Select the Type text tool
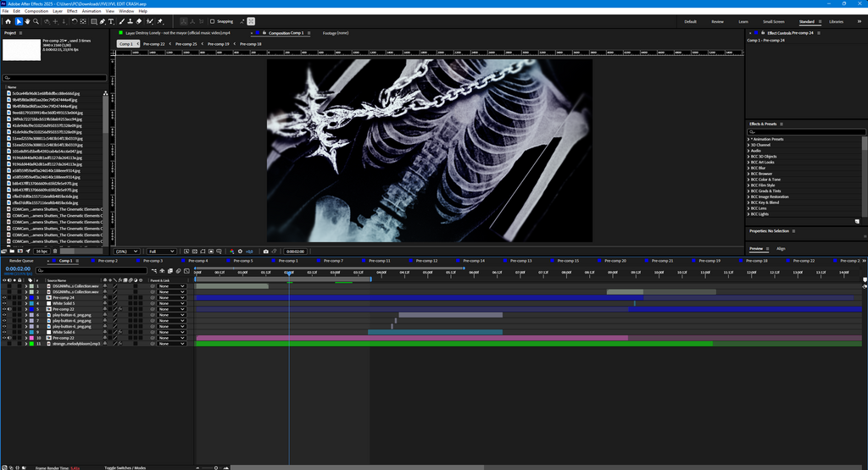This screenshot has width=868, height=470. point(111,21)
